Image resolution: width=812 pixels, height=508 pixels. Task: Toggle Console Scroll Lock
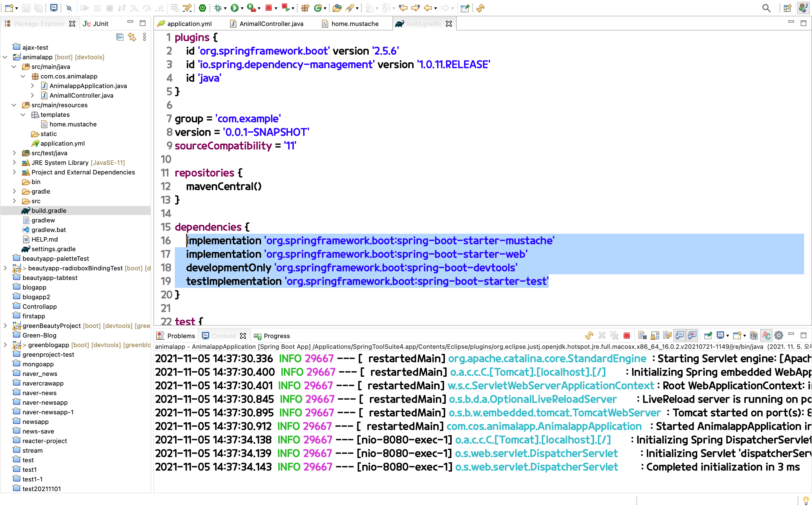click(x=655, y=335)
